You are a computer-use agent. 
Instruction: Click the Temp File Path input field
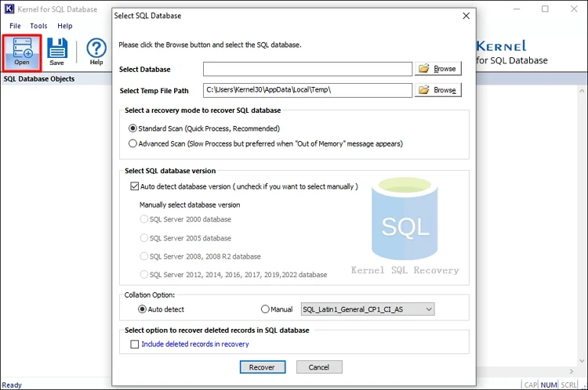[x=307, y=90]
